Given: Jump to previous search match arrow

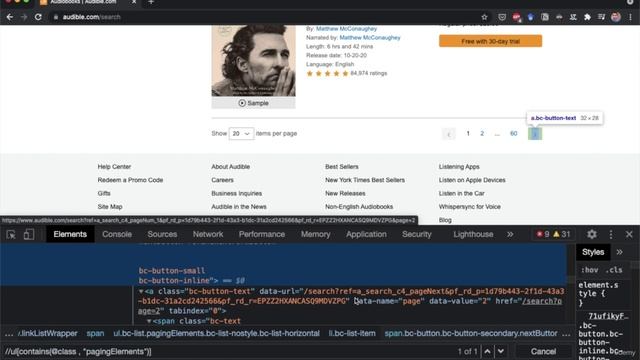Looking at the screenshot, I should tap(487, 351).
